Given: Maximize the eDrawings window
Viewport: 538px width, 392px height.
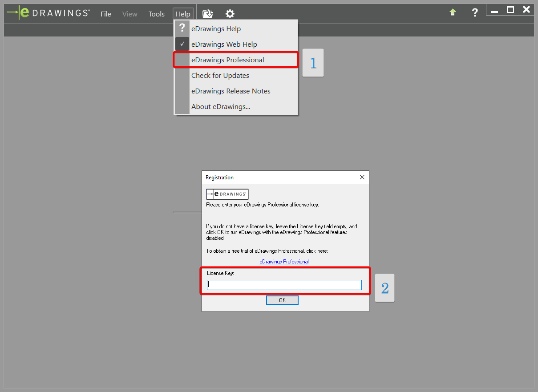Looking at the screenshot, I should coord(510,10).
